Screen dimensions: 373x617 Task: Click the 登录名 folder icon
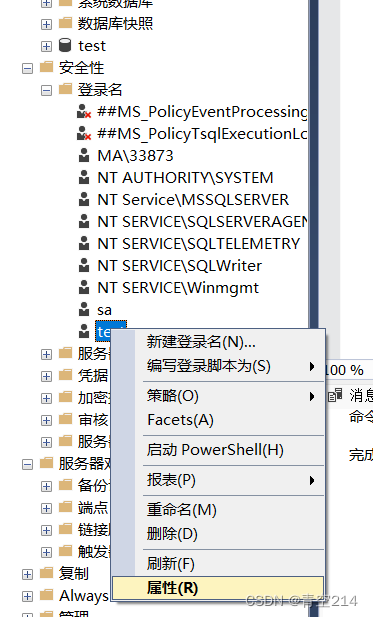coord(65,89)
